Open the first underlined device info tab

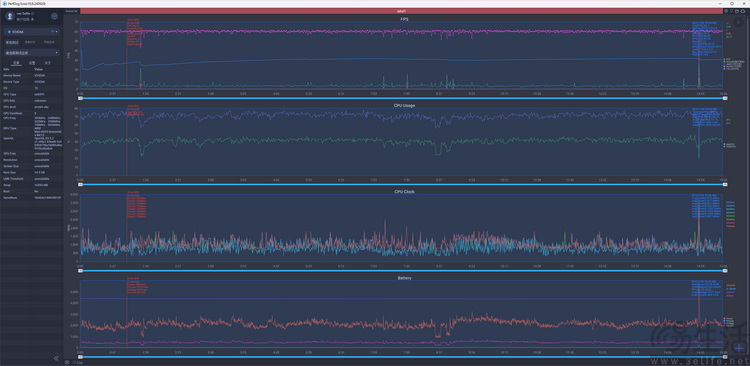coord(16,63)
